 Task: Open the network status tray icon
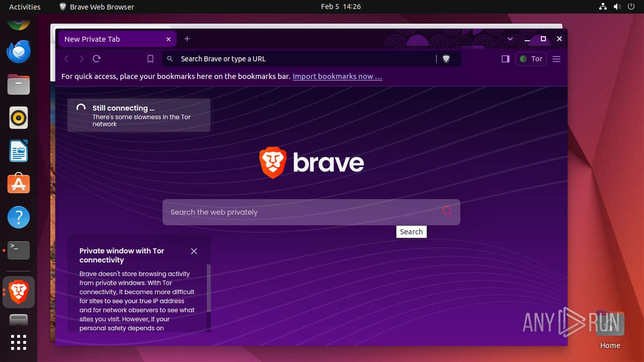[603, 7]
